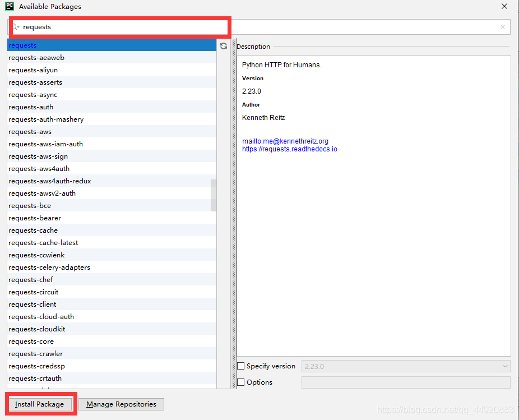Select requests-crtauth in the list
The image size is (519, 420).
coord(112,379)
